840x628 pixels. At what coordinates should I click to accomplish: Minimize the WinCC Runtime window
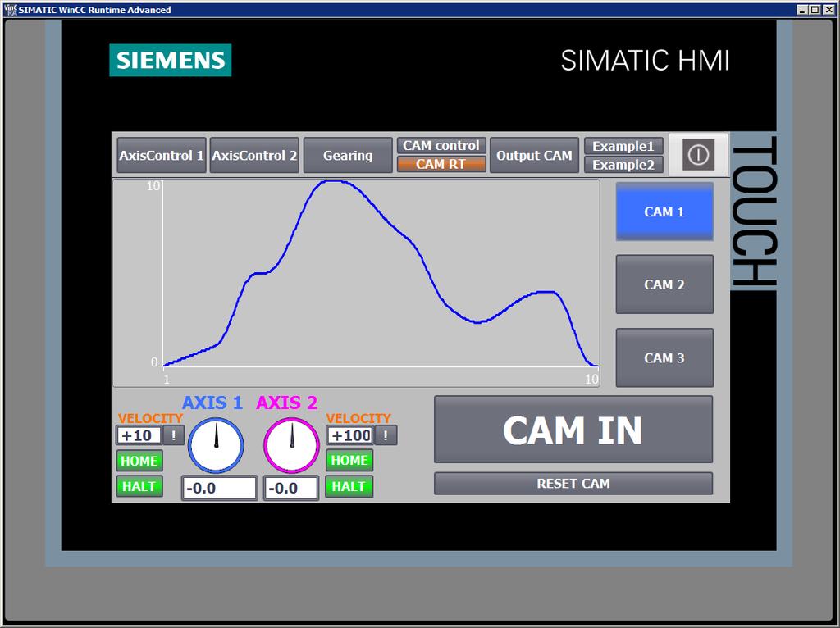pyautogui.click(x=802, y=10)
